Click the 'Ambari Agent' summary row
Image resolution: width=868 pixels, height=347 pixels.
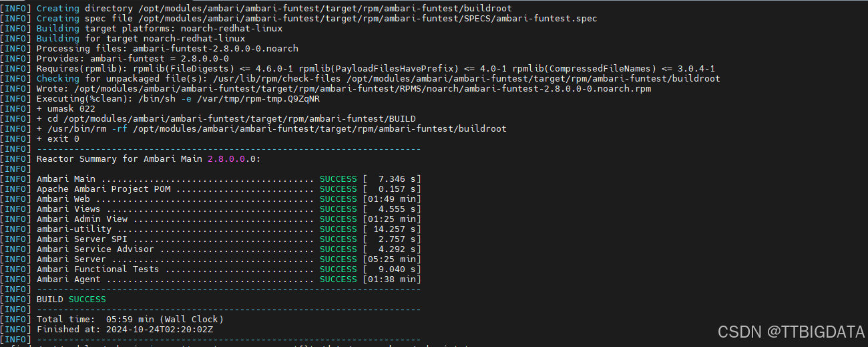(210, 279)
